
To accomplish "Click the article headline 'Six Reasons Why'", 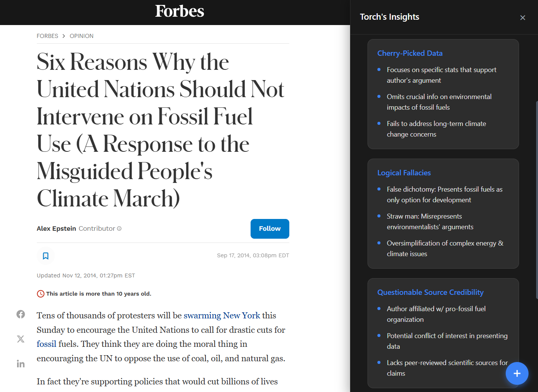I will point(160,130).
